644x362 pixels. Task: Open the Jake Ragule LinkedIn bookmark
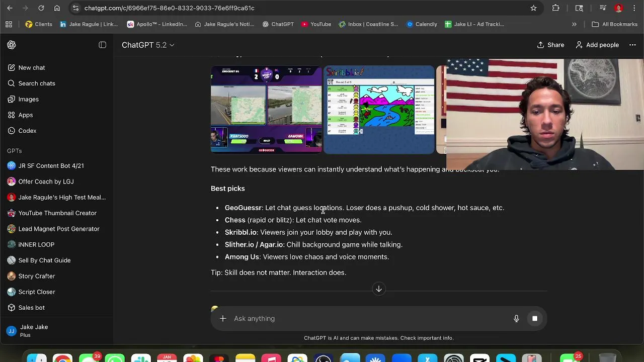tap(89, 24)
